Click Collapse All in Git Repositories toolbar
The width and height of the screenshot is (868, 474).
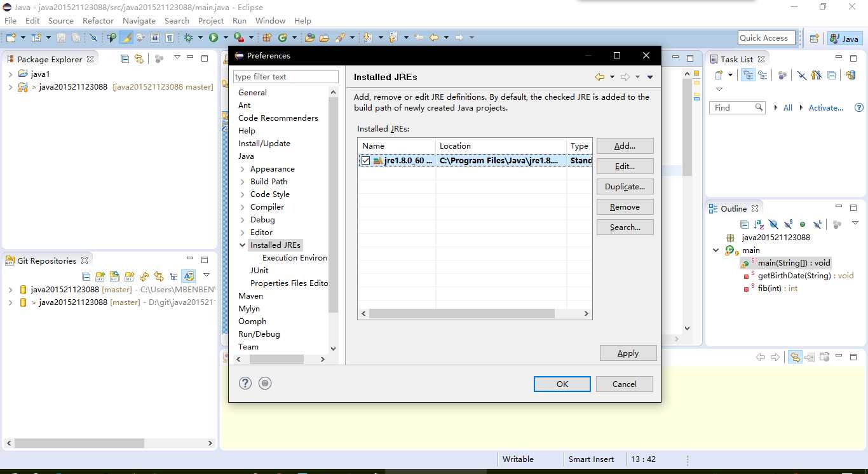pos(86,276)
